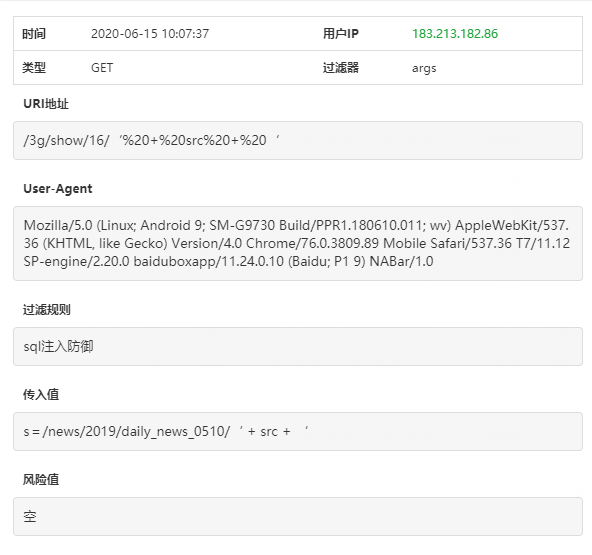Click the URI address text box
Viewport: 592px width, 555px height.
click(x=298, y=140)
